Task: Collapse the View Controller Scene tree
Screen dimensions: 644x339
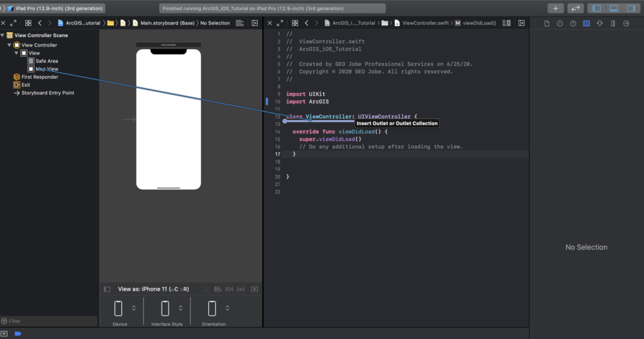Action: [3, 36]
